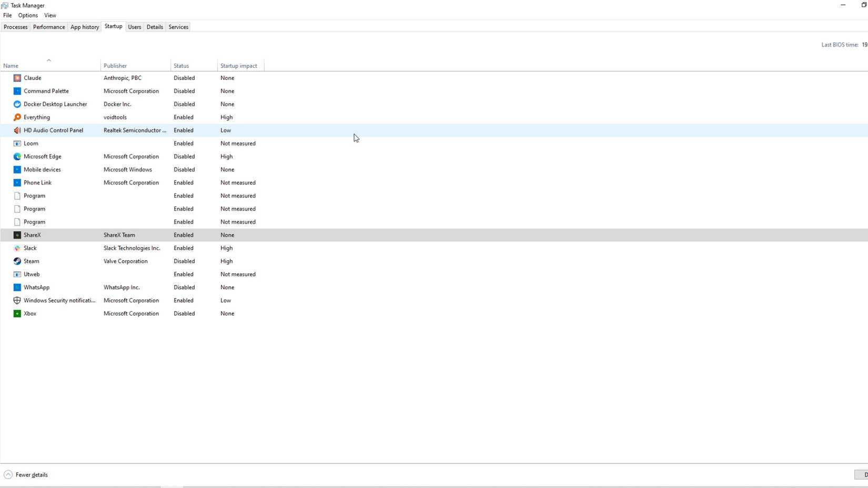Select the WhatsApp entry name
This screenshot has height=488, width=868.
pyautogui.click(x=36, y=288)
